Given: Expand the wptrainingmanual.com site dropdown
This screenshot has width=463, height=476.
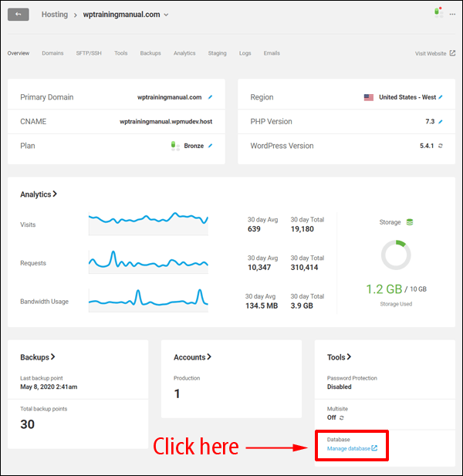Looking at the screenshot, I should pos(166,15).
